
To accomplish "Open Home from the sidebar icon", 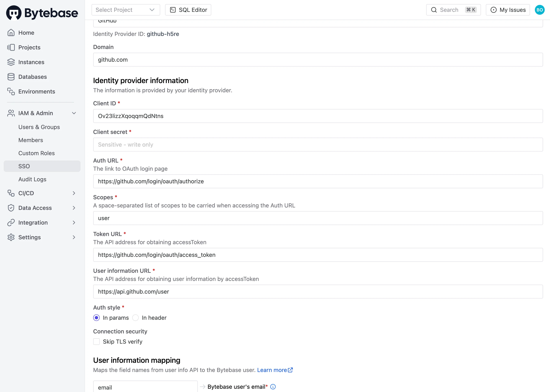I will [x=11, y=33].
